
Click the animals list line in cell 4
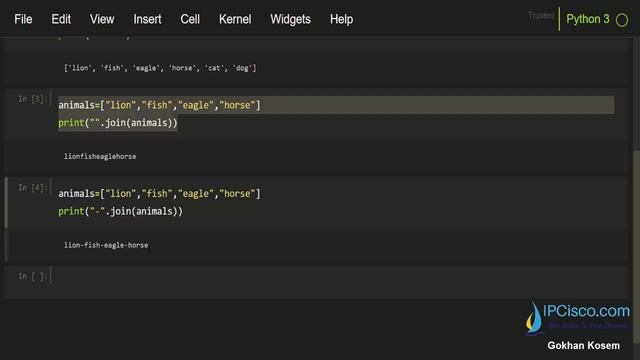[159, 193]
